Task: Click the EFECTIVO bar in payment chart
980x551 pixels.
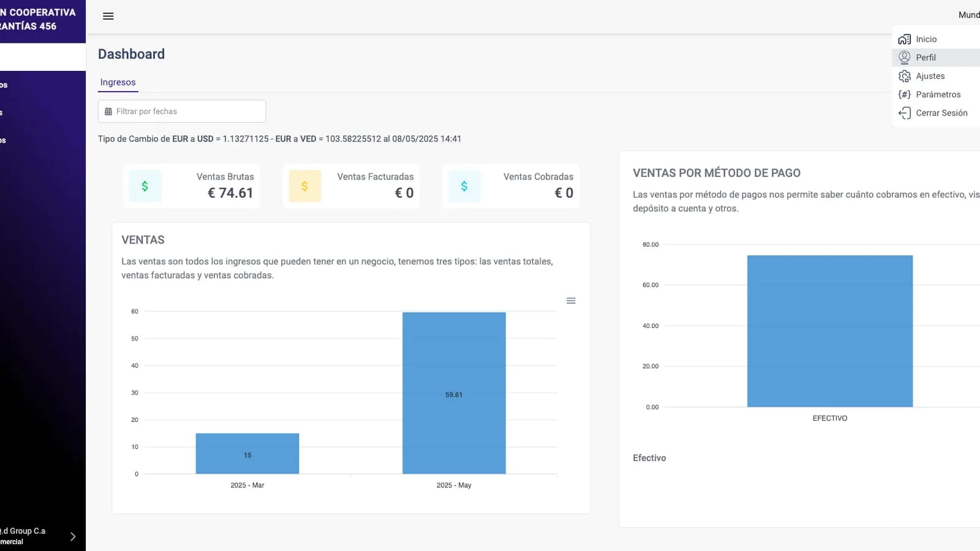Action: click(x=830, y=331)
